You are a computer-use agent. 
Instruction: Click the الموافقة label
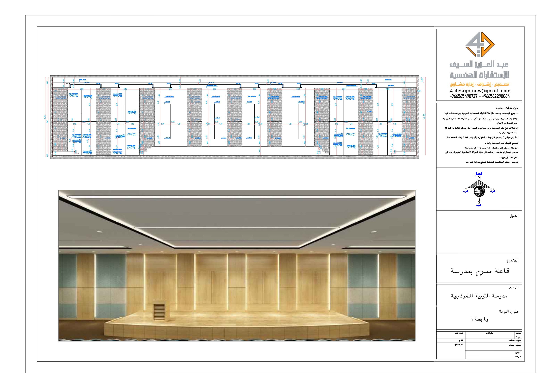(x=518, y=357)
